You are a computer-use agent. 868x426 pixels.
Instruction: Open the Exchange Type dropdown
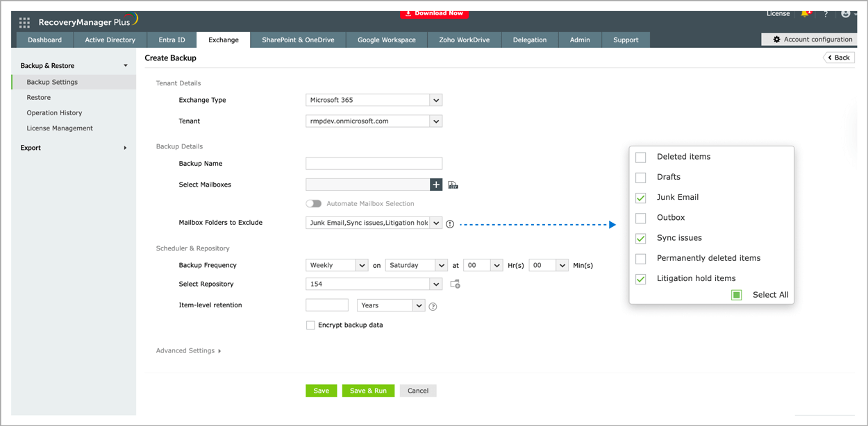374,100
